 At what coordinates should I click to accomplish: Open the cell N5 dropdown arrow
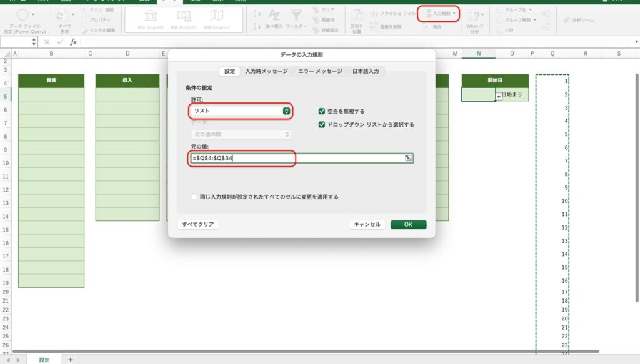[x=499, y=96]
